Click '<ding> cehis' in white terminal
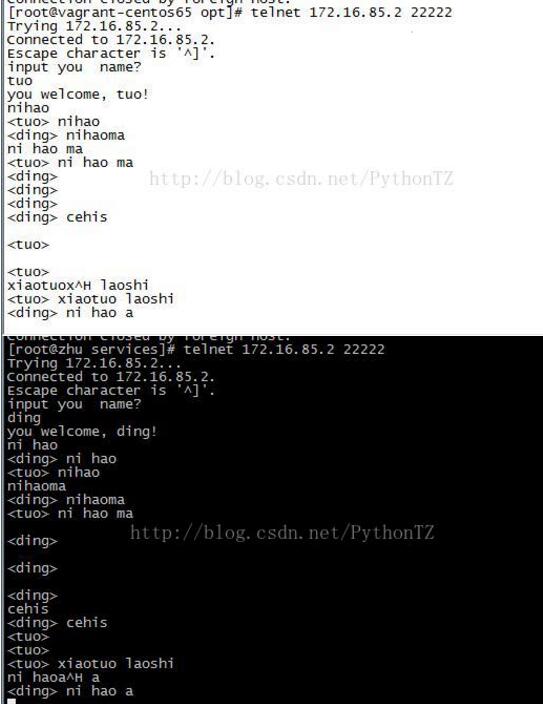This screenshot has height=704, width=543. (x=57, y=217)
